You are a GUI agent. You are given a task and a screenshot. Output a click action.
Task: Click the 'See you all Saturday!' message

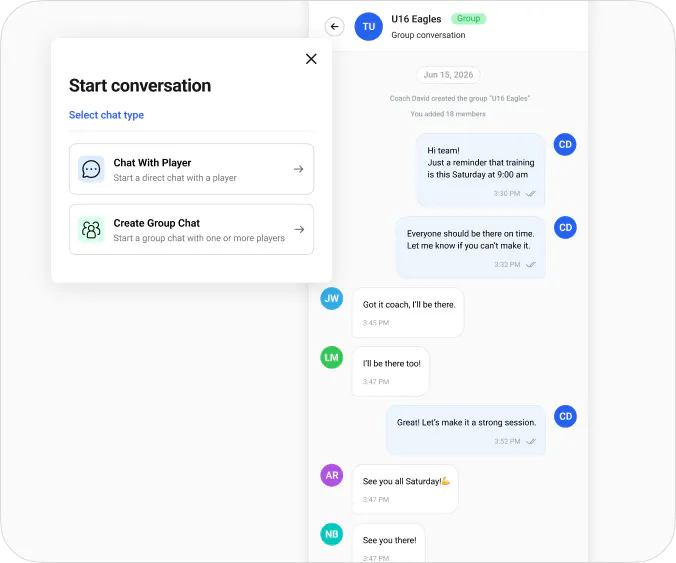(405, 489)
